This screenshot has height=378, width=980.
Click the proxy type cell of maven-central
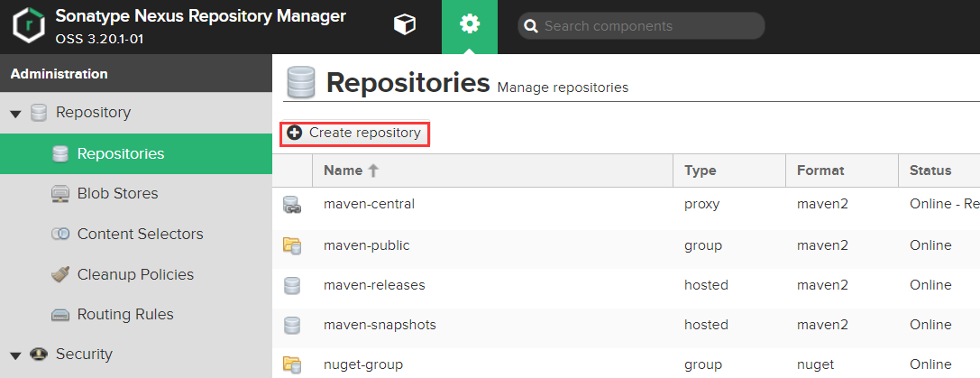click(x=702, y=205)
